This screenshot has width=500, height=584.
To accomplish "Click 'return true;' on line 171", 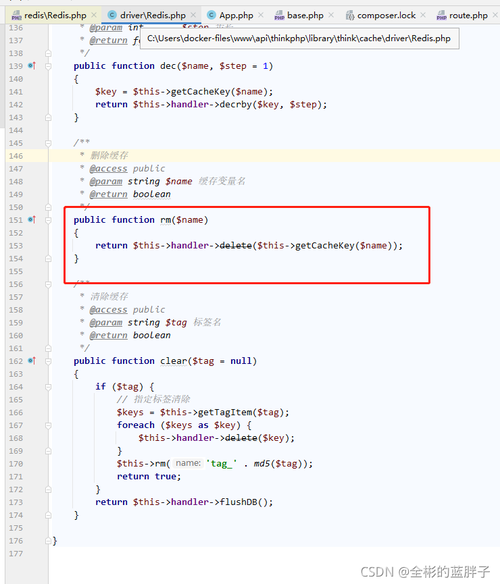I will tap(149, 476).
